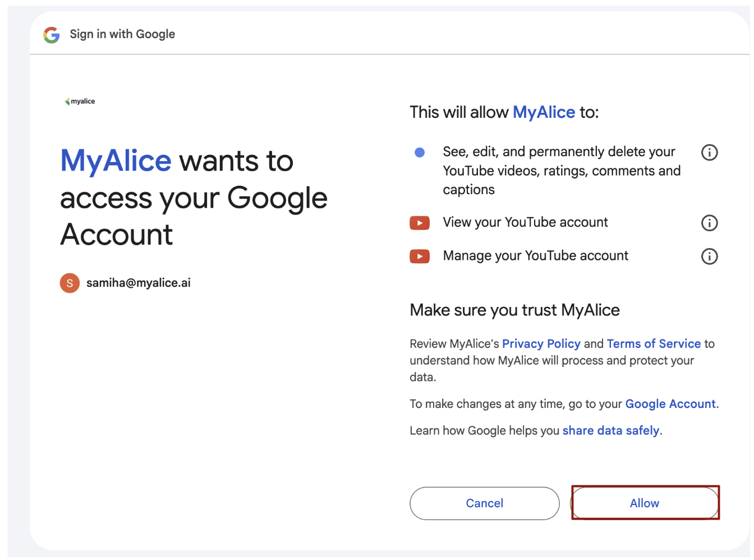Click the 'View your YouTube account' permission text
Image resolution: width=754 pixels, height=560 pixels.
click(526, 223)
